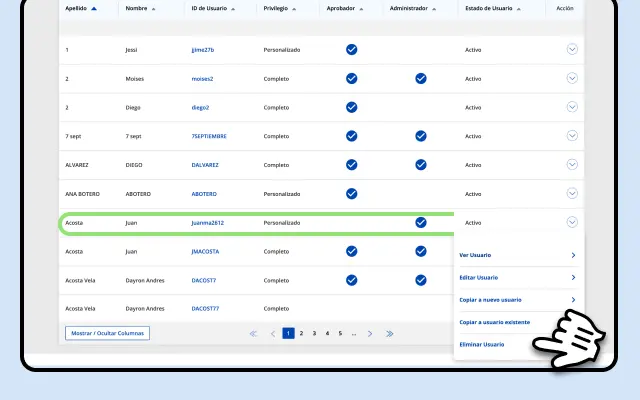
Task: Open user ID link JMACOSTA
Action: pos(205,251)
